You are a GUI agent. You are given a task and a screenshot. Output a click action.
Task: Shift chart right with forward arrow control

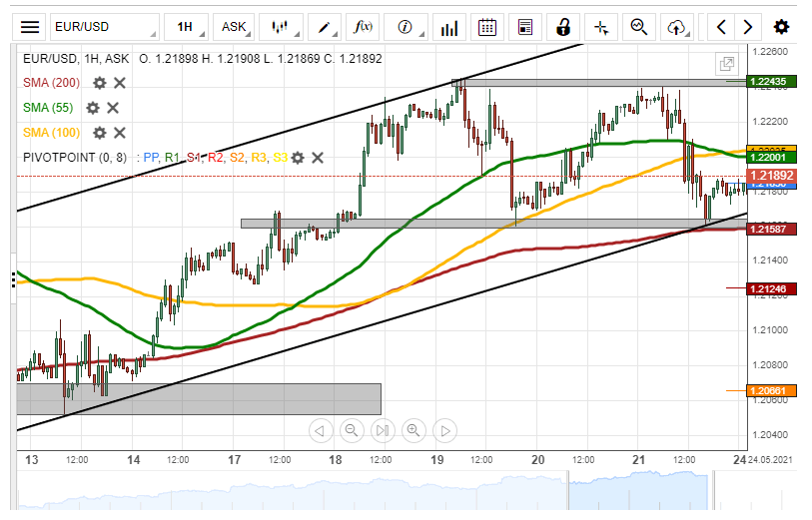[445, 430]
